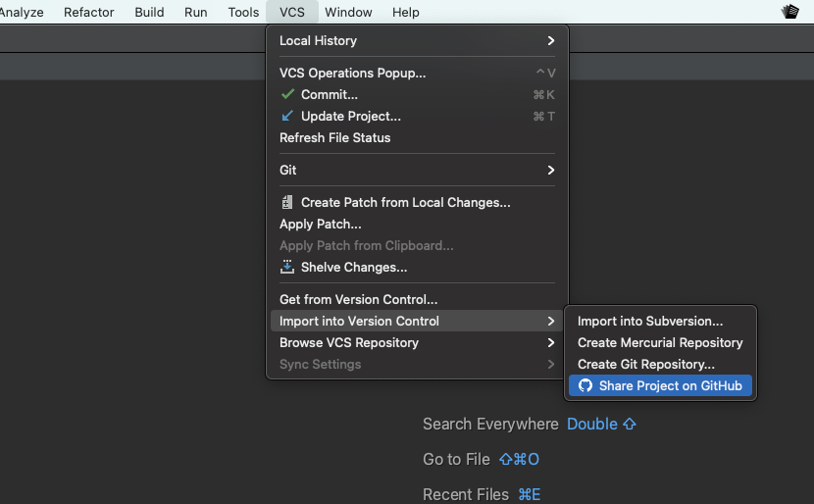Choose Import into Subversion...
814x504 pixels.
[660, 322]
